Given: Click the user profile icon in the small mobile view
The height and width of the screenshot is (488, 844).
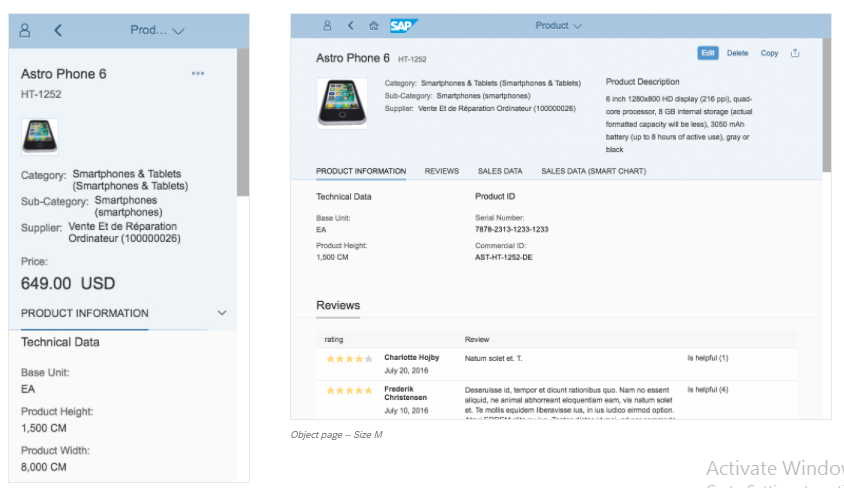Looking at the screenshot, I should click(x=25, y=30).
